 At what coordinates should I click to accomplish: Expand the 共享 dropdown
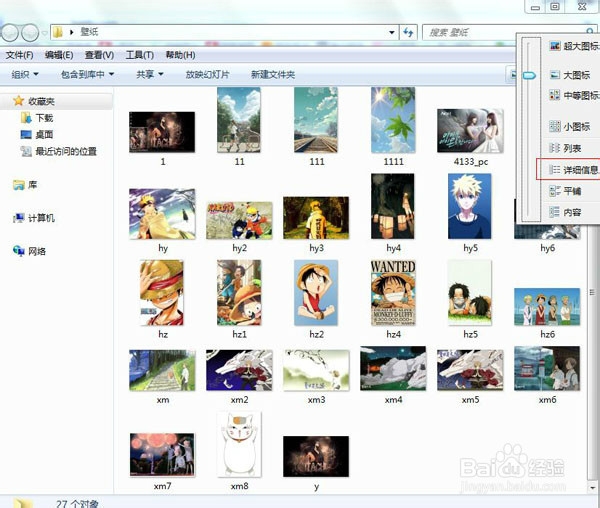tap(150, 74)
